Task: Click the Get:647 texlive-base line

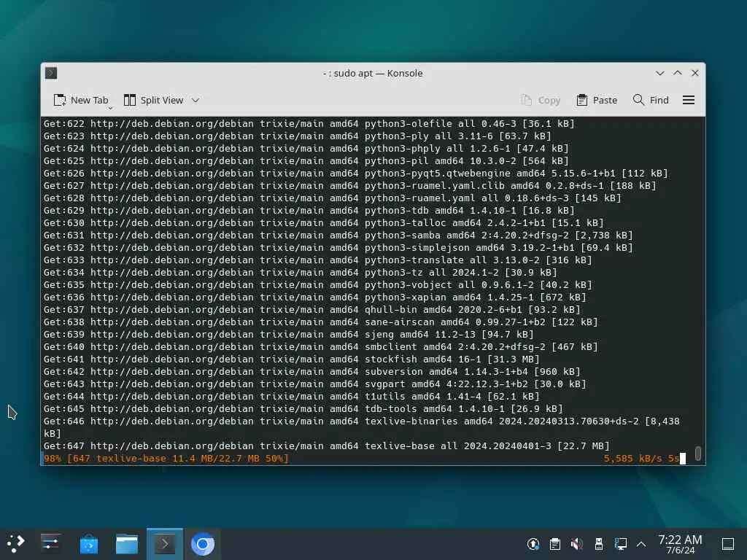Action: [x=327, y=446]
